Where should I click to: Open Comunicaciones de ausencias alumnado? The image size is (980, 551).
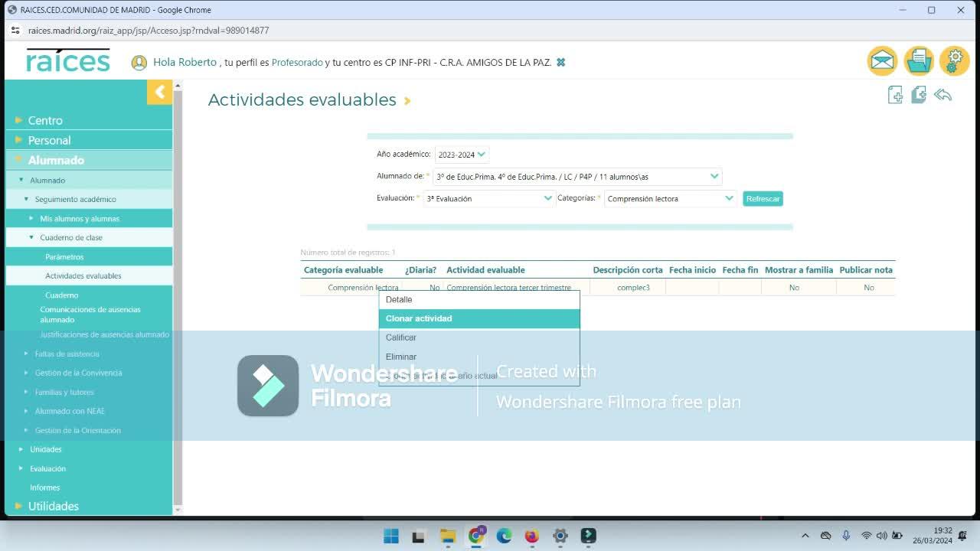point(90,315)
